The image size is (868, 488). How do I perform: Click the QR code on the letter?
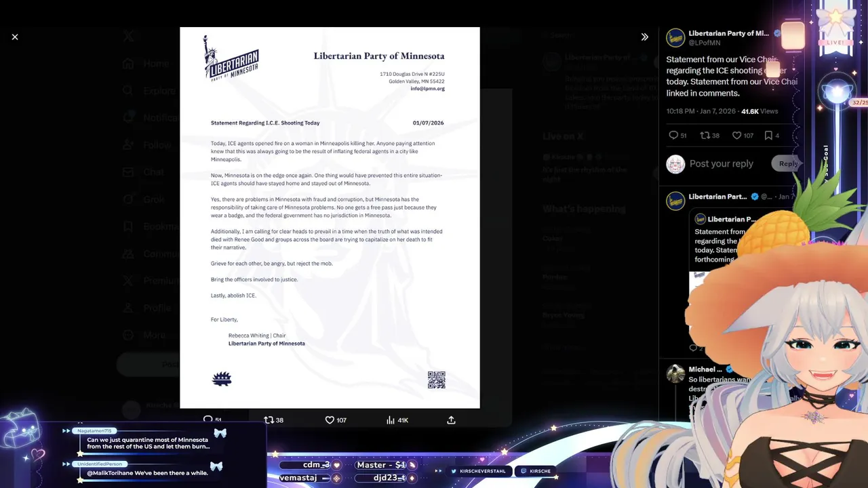click(x=437, y=380)
